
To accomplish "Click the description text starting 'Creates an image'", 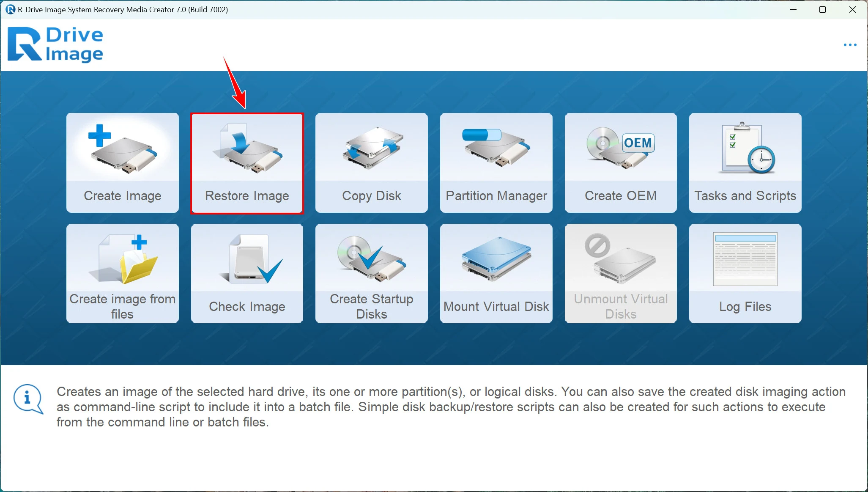I will click(x=451, y=407).
